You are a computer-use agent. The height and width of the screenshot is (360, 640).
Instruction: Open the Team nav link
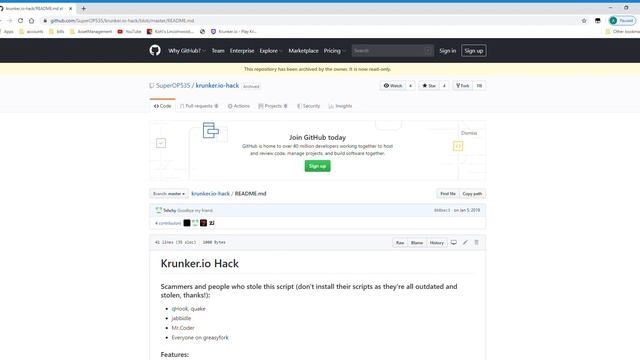coord(218,51)
